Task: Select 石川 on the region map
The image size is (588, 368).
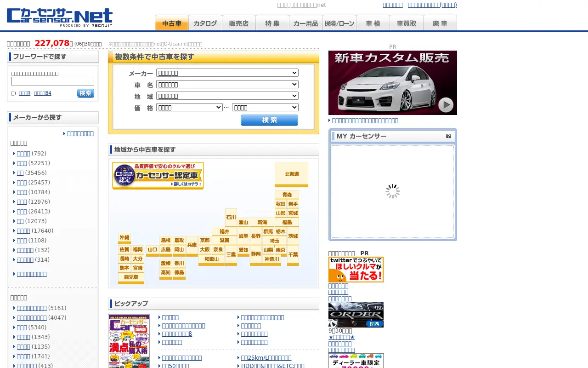Action: click(x=231, y=218)
